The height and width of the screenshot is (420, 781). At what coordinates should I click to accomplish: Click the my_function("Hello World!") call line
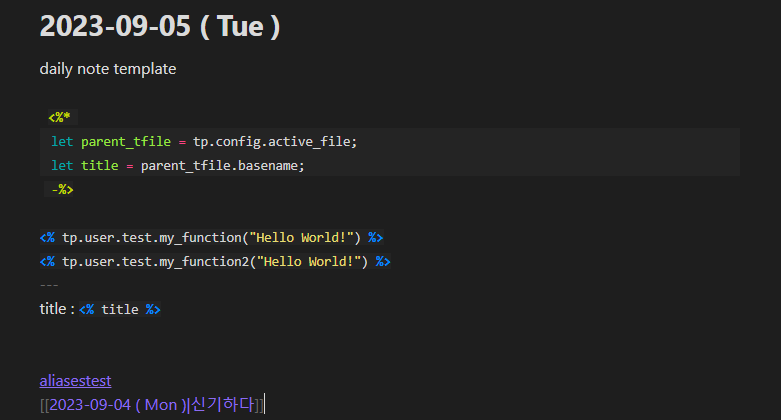[211, 238]
